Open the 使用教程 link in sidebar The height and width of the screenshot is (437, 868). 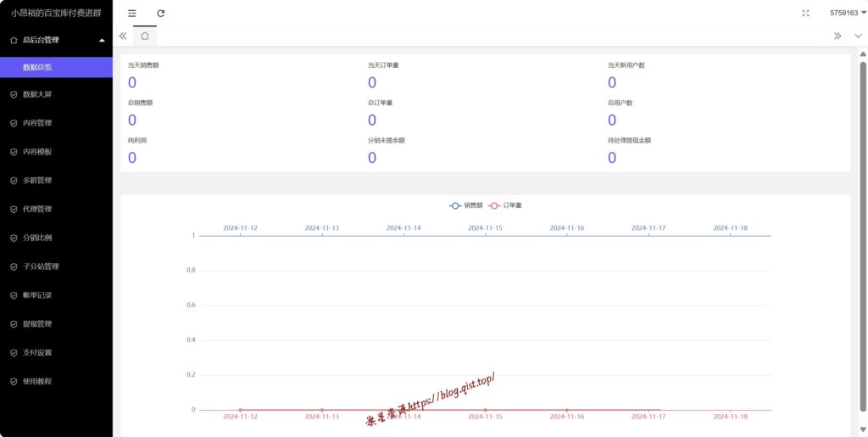(37, 382)
